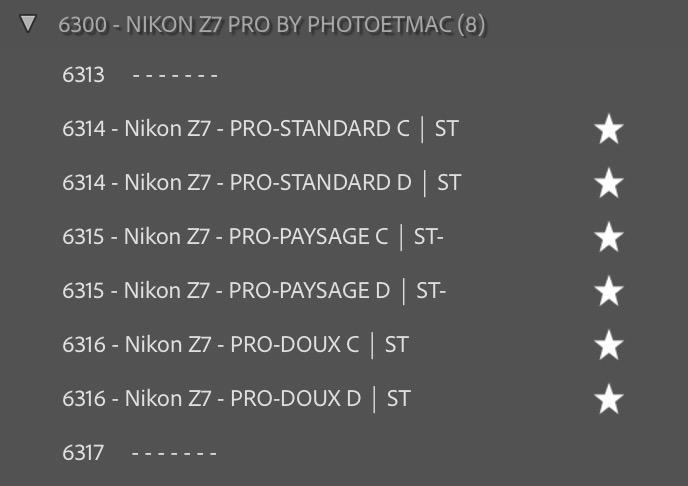
Task: Toggle favorite star for PRO-STANDARD D
Action: click(x=609, y=183)
